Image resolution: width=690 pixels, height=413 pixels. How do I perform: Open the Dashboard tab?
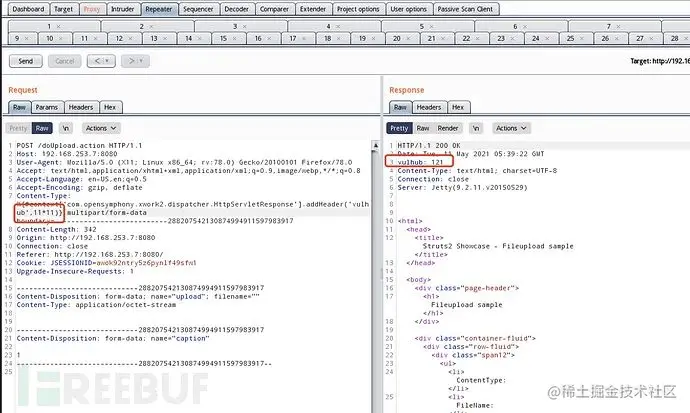click(x=28, y=9)
